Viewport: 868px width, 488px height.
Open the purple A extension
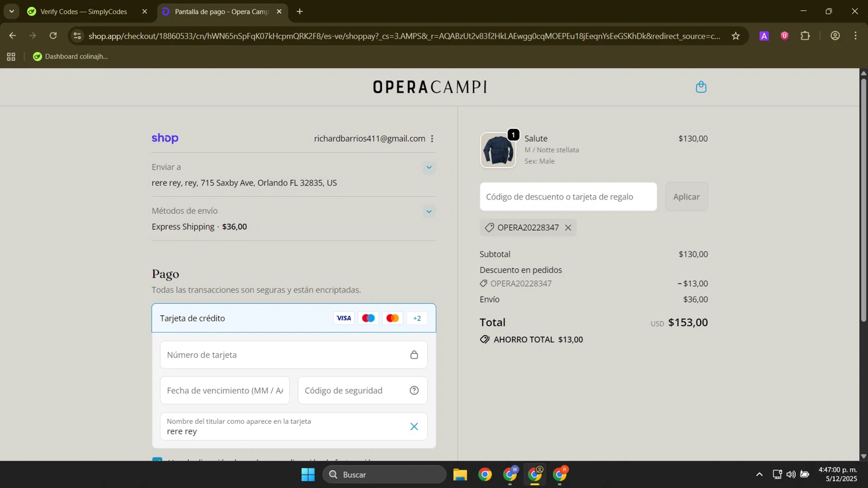click(764, 36)
